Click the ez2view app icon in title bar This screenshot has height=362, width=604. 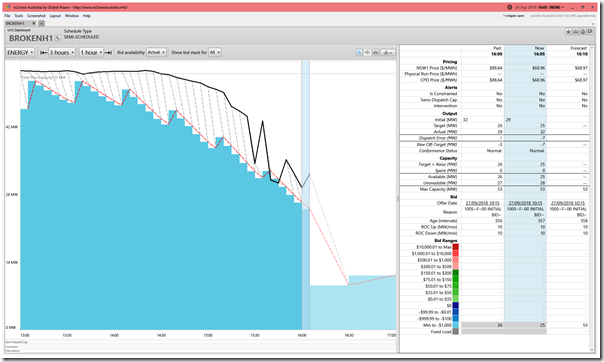point(8,7)
